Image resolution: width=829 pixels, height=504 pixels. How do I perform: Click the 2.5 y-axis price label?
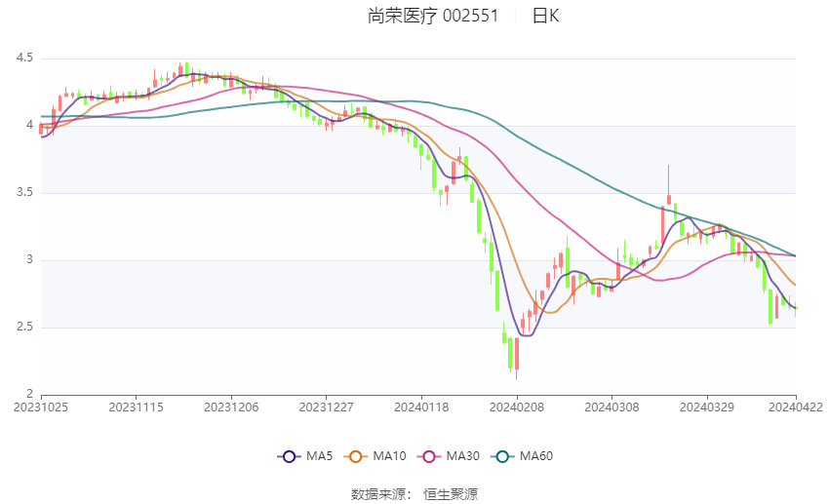(24, 327)
